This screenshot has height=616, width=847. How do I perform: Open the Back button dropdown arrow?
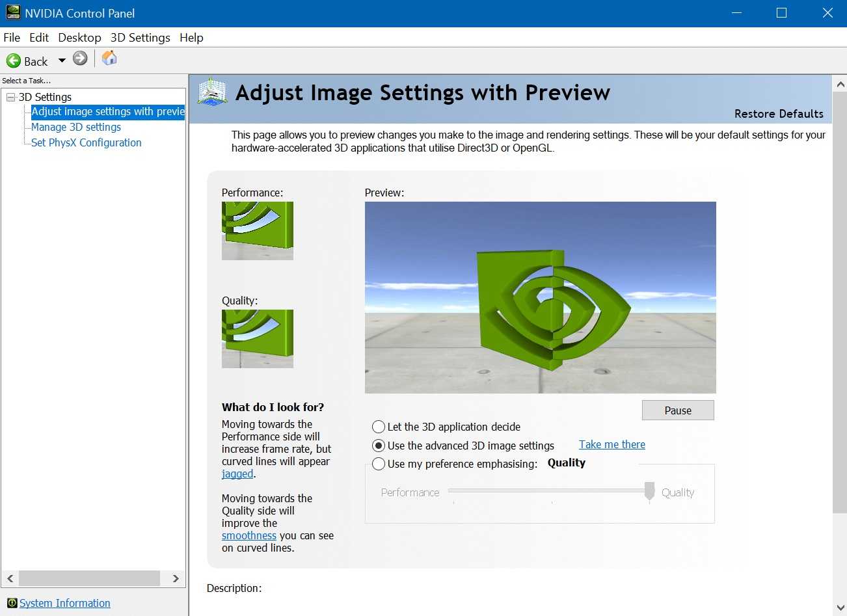pyautogui.click(x=62, y=60)
